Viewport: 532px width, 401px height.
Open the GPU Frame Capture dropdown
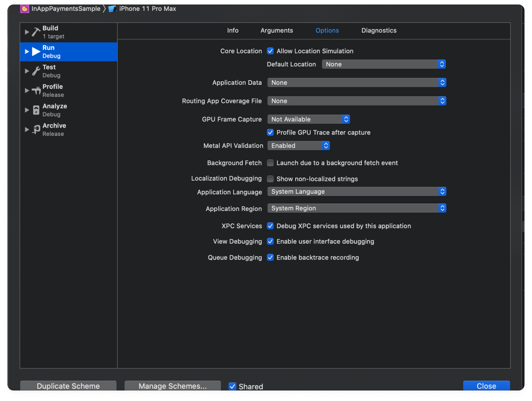pyautogui.click(x=308, y=119)
